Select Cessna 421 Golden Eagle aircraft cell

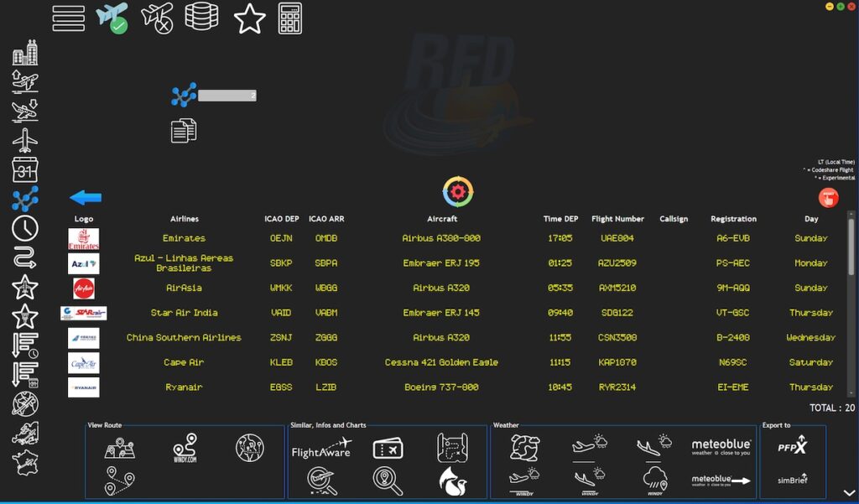coord(441,362)
